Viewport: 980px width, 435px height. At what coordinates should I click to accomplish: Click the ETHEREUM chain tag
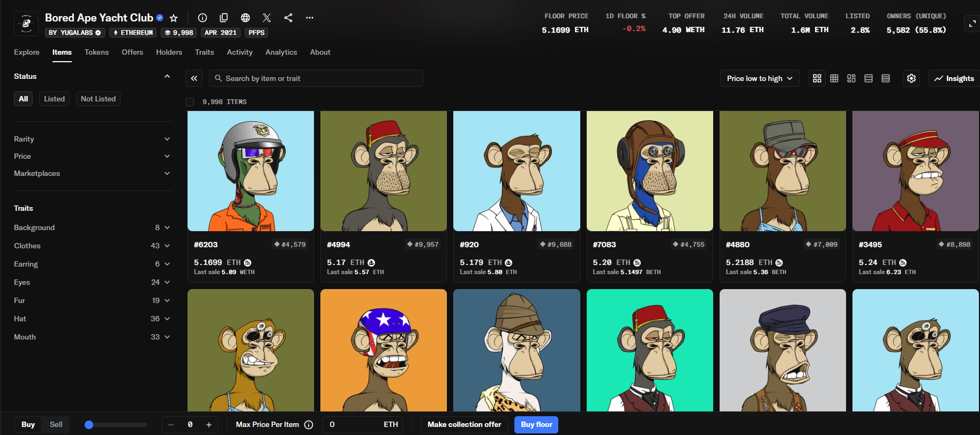click(133, 33)
